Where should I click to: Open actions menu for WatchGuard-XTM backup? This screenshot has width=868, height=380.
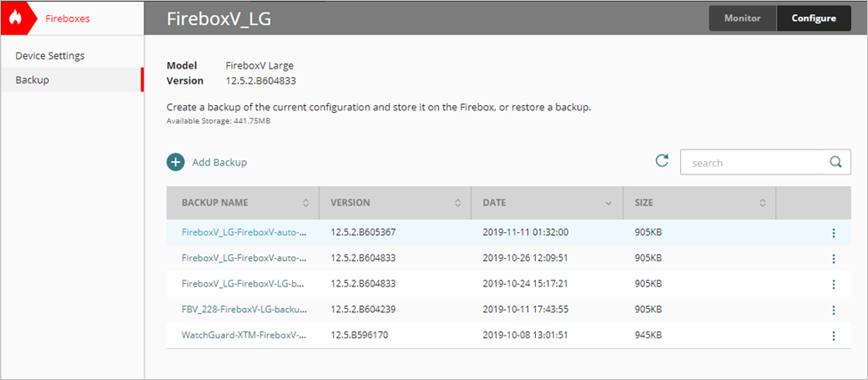click(x=833, y=336)
